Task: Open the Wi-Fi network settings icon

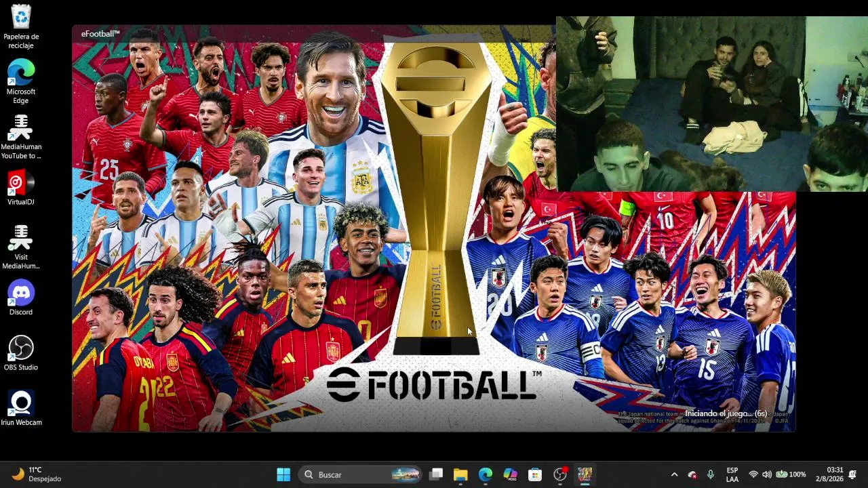Action: coord(753,474)
